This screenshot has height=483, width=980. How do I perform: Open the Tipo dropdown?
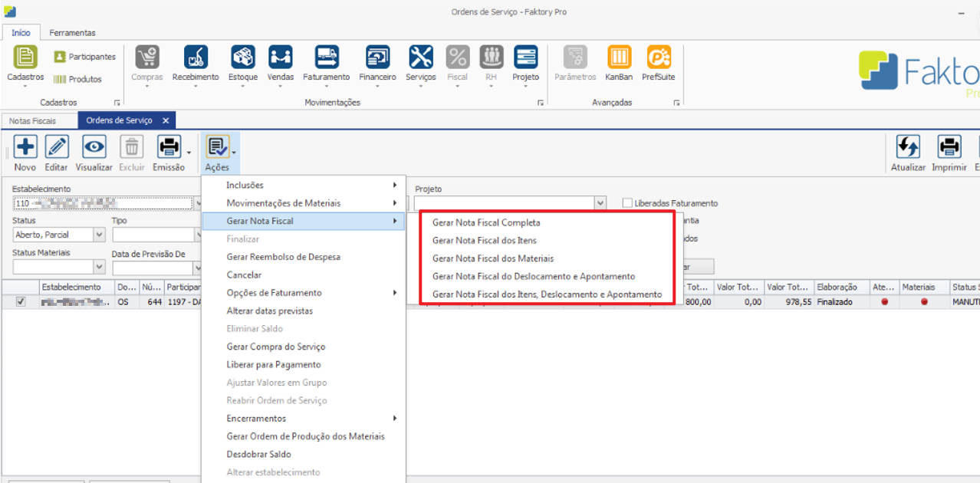click(197, 235)
